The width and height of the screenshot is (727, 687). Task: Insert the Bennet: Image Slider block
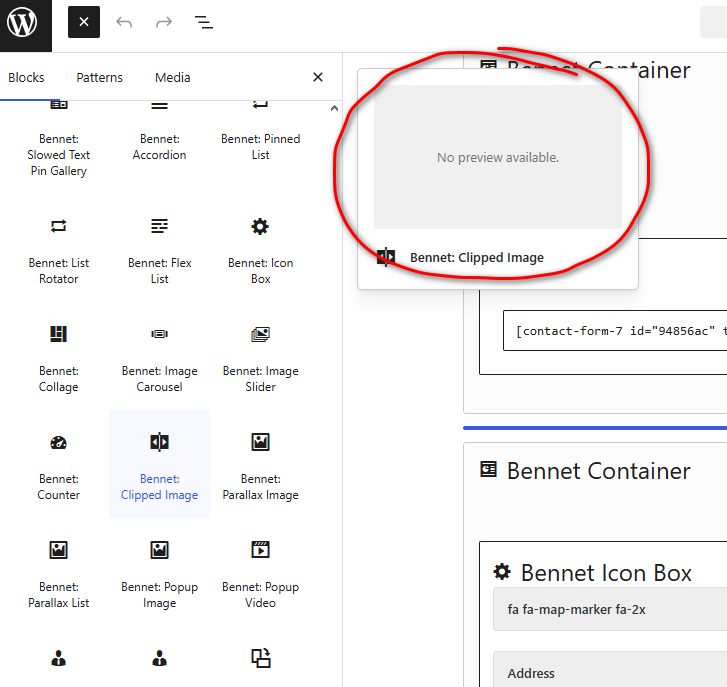pyautogui.click(x=260, y=356)
